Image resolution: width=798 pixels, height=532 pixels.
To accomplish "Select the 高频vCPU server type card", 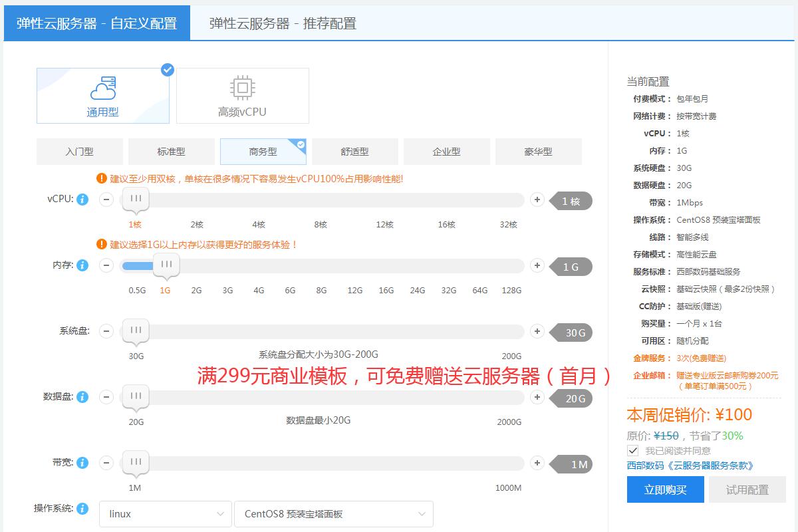I will click(x=242, y=96).
